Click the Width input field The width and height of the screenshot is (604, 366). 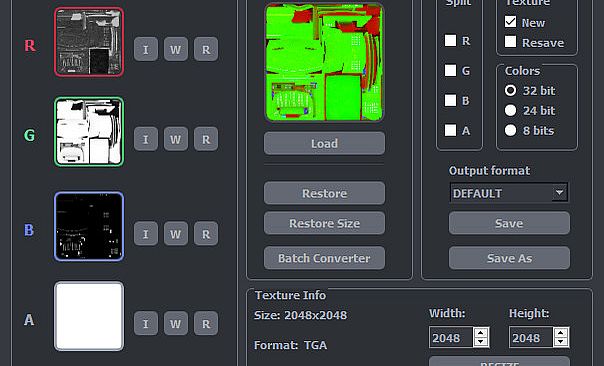[x=451, y=337]
